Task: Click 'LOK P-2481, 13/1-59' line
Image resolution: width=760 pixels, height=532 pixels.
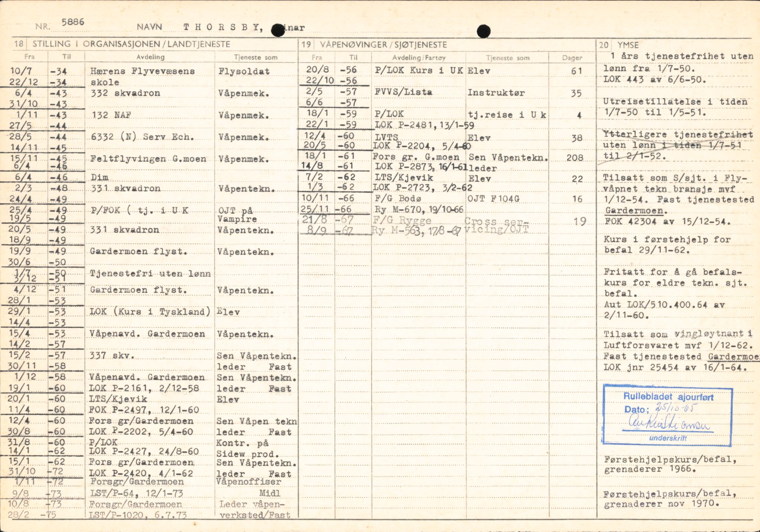Action: pyautogui.click(x=424, y=125)
